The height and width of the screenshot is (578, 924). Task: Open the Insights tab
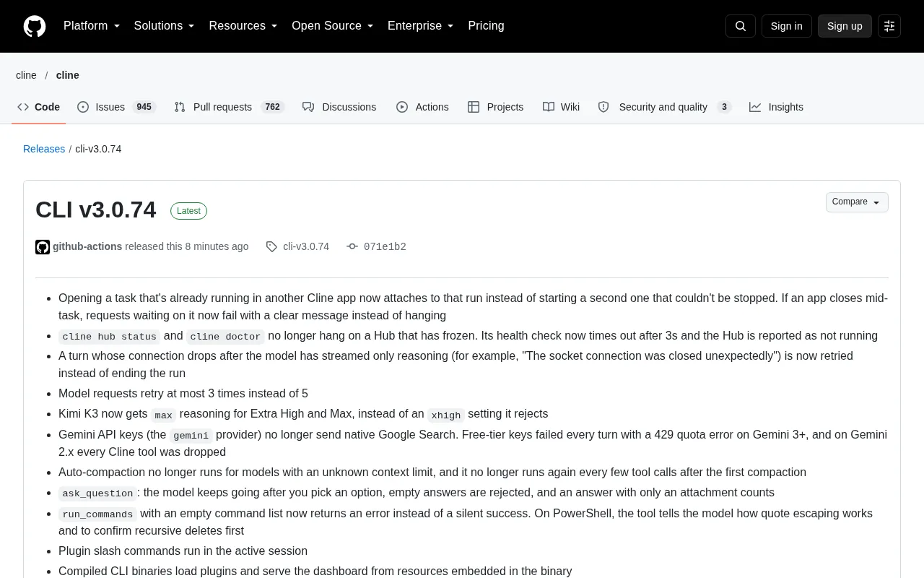[x=776, y=107]
